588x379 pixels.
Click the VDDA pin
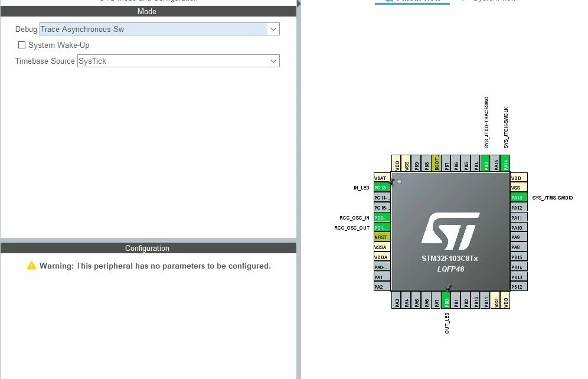[x=382, y=257]
